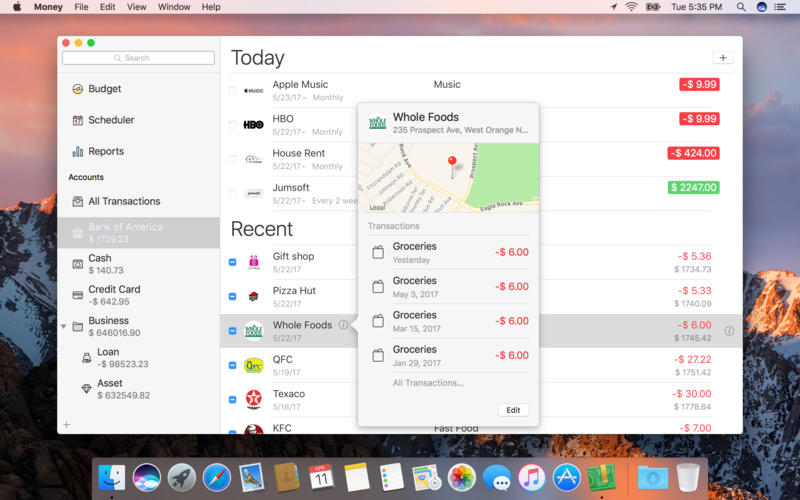Toggle the Gift shop transaction checkbox
The height and width of the screenshot is (500, 800).
point(232,262)
